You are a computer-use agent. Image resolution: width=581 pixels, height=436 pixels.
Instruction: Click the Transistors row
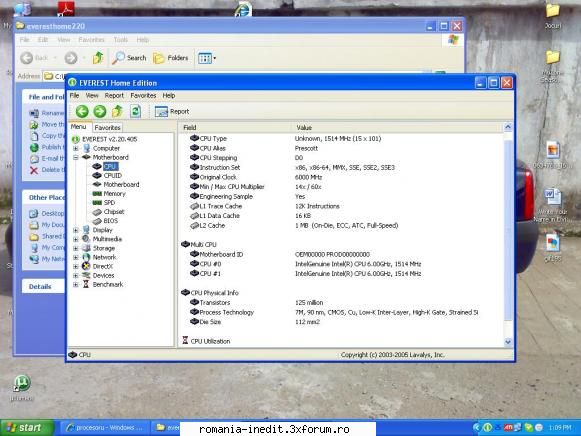pos(341,302)
